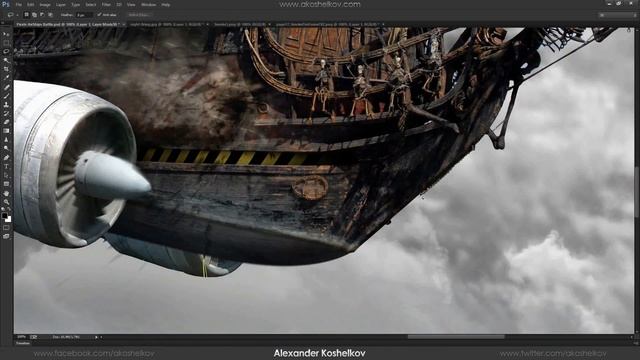
Task: Select the Eyedropper tool
Action: pos(6,78)
